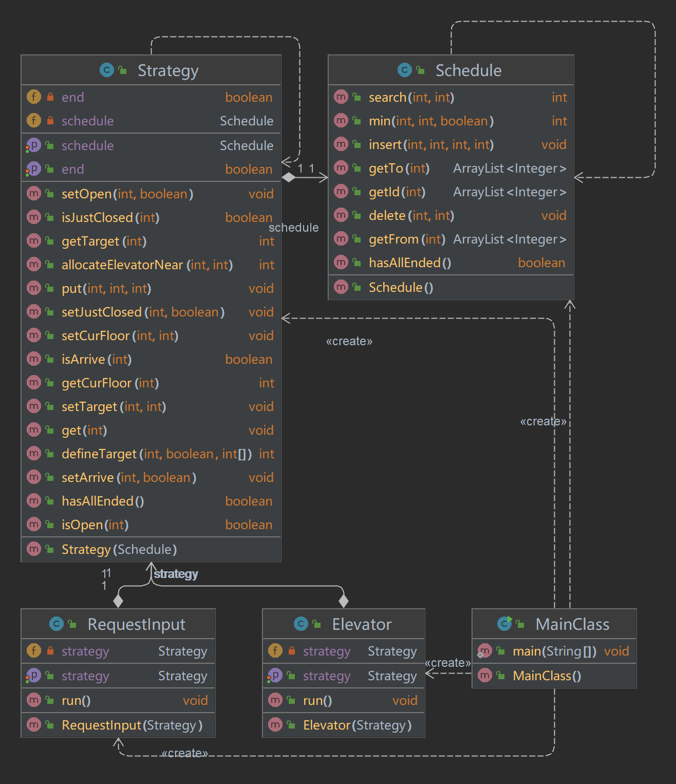Click the property icon of Strategy's 'schedule' property
The width and height of the screenshot is (676, 784).
(x=34, y=145)
